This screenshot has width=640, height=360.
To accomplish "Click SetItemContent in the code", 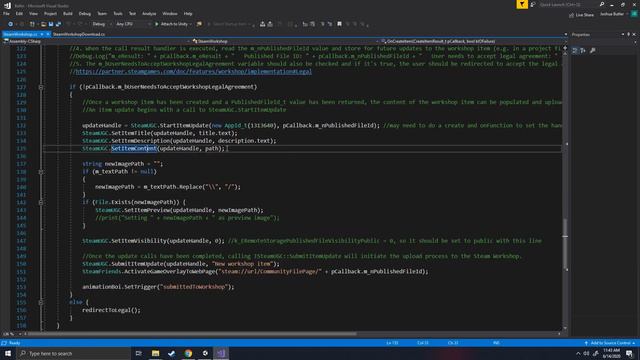I will pyautogui.click(x=134, y=149).
